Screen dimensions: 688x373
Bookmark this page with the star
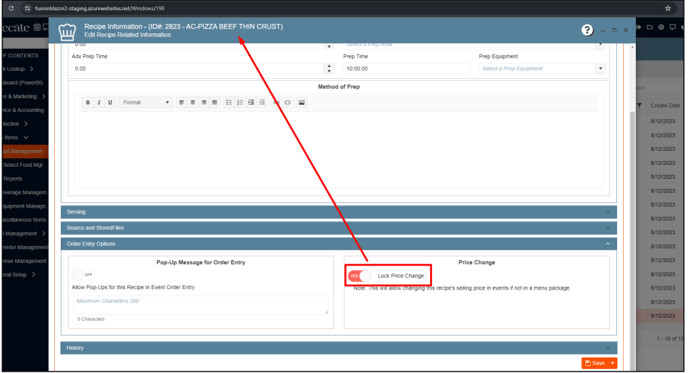pos(668,8)
